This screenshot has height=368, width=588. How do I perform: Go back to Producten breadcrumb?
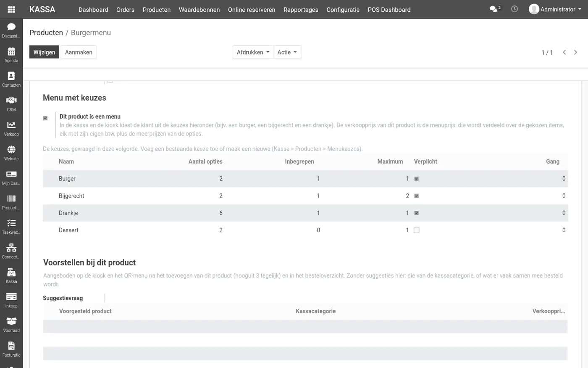click(46, 33)
